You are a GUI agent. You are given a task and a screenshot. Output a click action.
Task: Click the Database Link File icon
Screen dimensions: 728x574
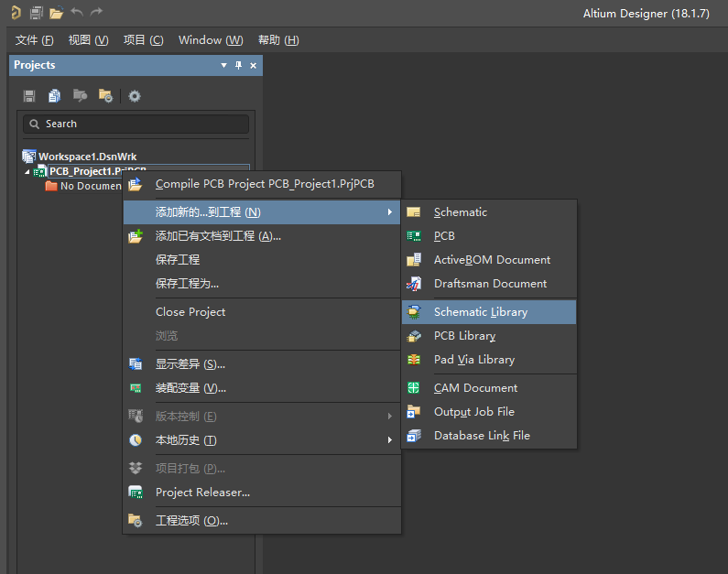(414, 436)
